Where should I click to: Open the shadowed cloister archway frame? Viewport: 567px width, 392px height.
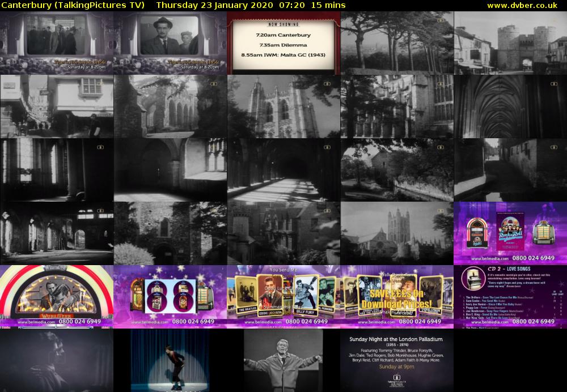pyautogui.click(x=170, y=170)
